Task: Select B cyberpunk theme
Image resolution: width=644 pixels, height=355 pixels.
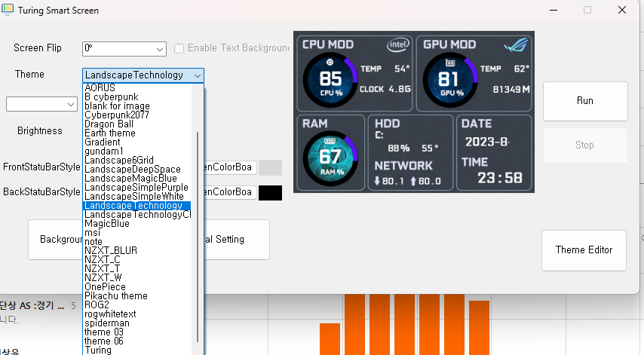Action: 137,97
